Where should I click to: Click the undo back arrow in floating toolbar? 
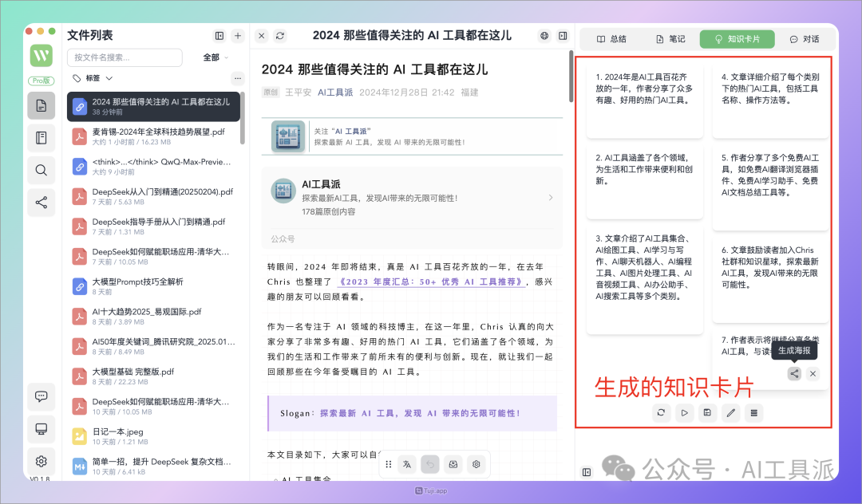click(430, 464)
